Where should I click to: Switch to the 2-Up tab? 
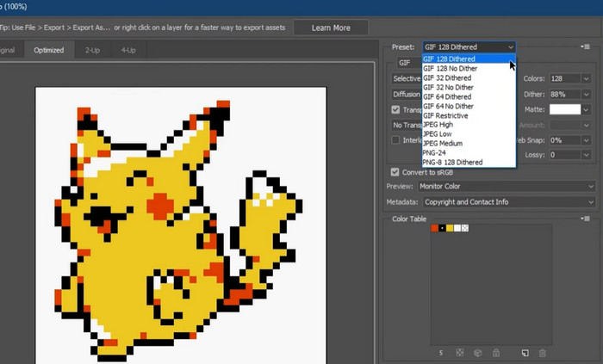(92, 50)
